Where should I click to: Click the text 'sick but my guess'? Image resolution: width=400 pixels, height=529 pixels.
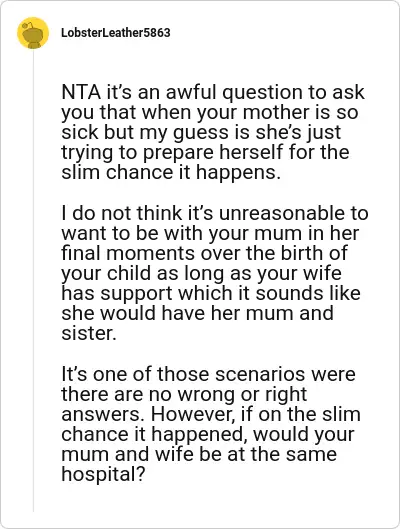146,132
